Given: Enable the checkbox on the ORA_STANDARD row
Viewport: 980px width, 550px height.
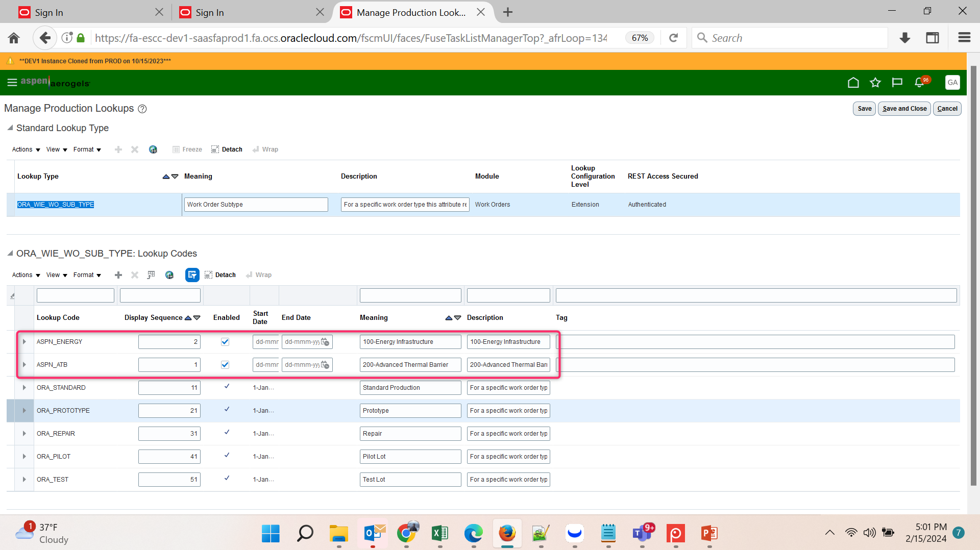Looking at the screenshot, I should [x=227, y=387].
